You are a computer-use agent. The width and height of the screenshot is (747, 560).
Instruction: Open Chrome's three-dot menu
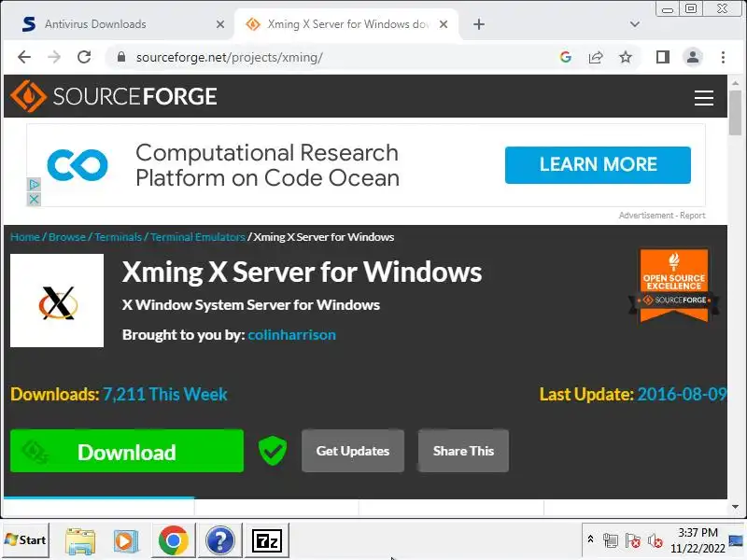pyautogui.click(x=723, y=57)
